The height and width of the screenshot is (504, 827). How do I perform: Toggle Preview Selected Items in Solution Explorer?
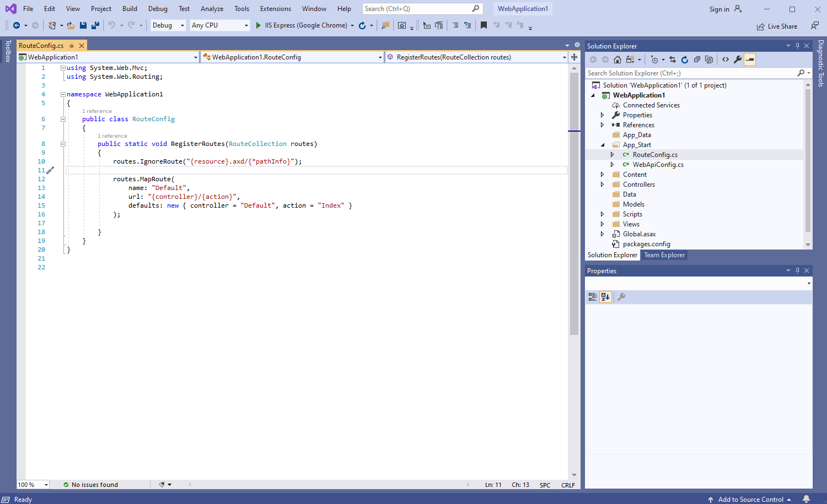pyautogui.click(x=750, y=59)
